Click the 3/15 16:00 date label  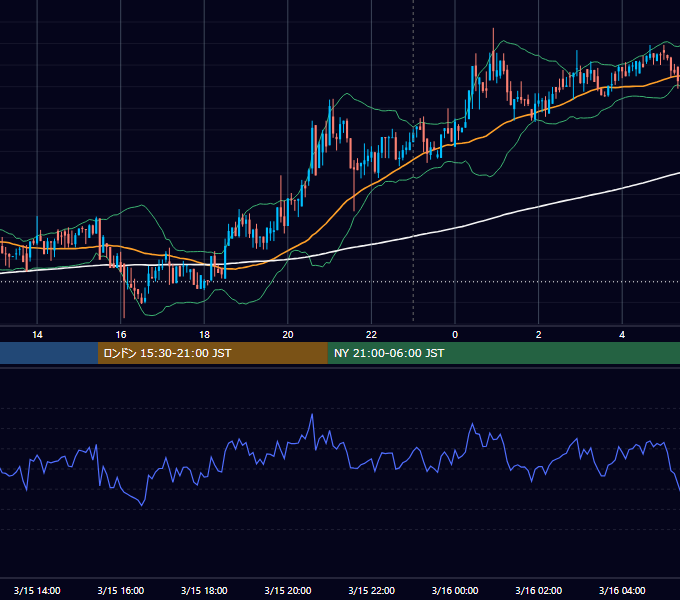[x=121, y=590]
